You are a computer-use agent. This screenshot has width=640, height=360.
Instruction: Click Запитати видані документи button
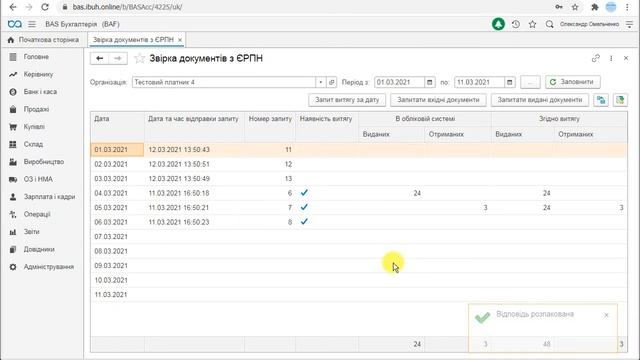click(x=540, y=100)
